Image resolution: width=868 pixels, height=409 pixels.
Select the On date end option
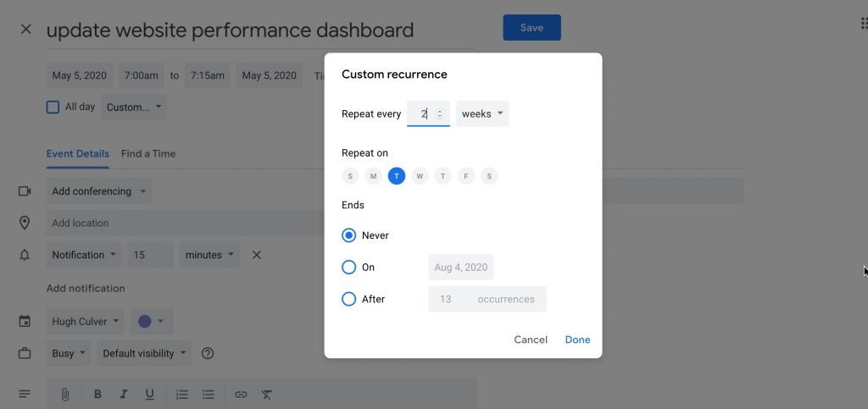(x=348, y=268)
